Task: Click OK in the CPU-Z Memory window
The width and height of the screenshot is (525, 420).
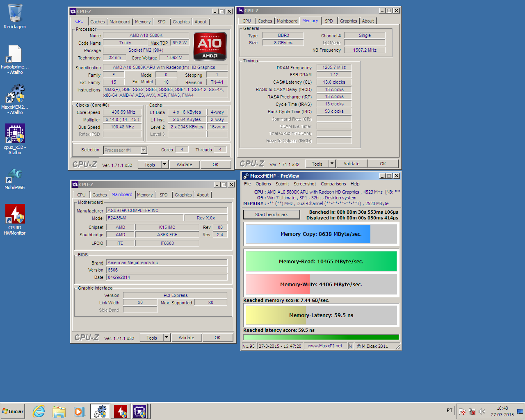Action: pos(383,164)
